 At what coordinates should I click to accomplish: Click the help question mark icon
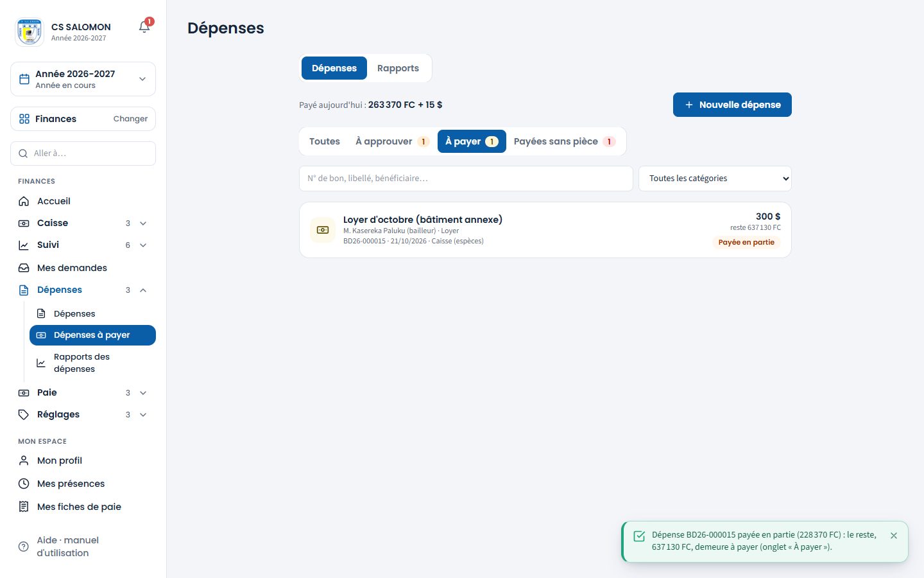(24, 547)
